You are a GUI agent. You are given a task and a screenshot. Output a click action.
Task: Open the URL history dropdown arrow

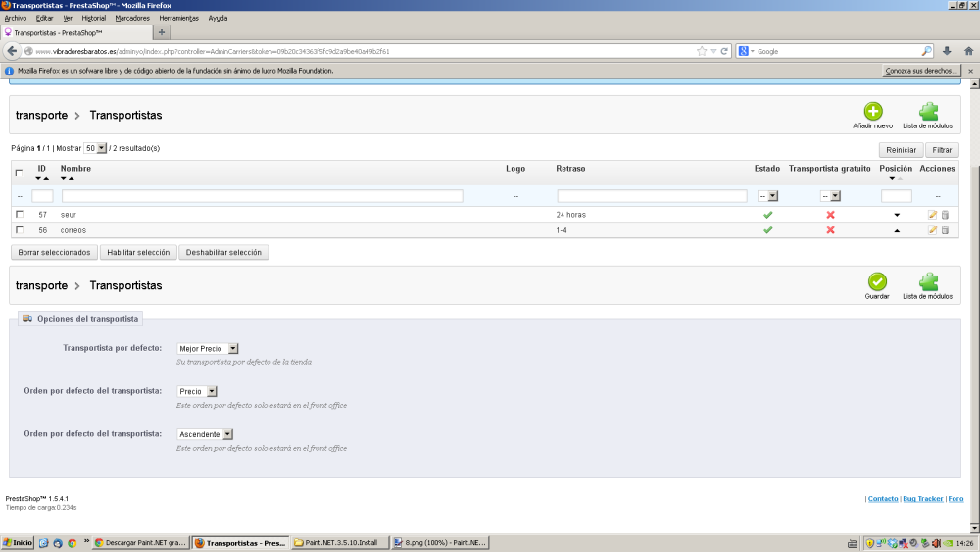[x=713, y=51]
